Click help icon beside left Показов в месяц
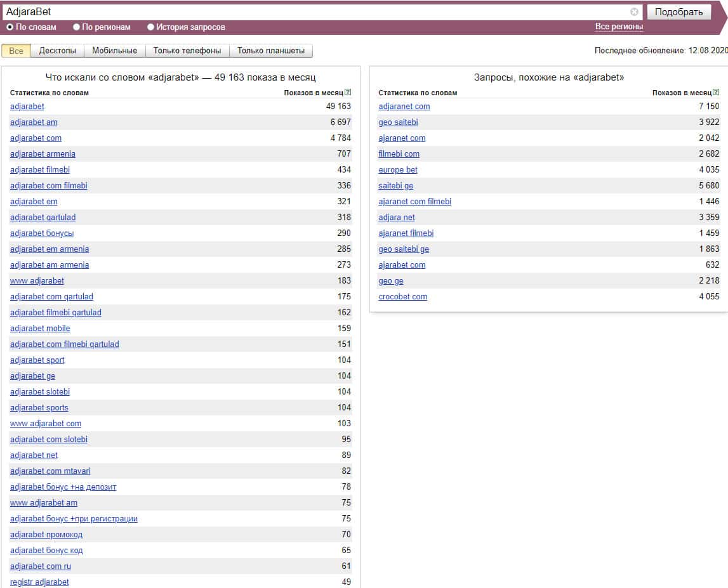The image size is (728, 588). [x=348, y=93]
